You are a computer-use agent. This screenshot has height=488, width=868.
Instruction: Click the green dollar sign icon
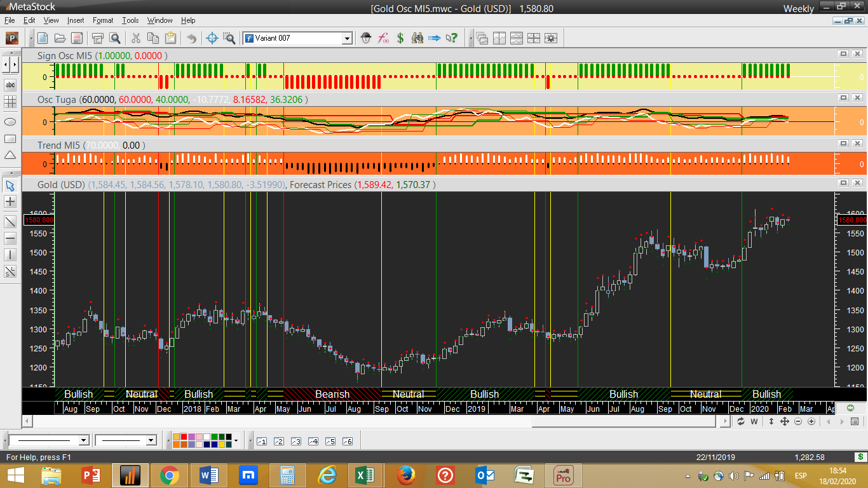pyautogui.click(x=400, y=38)
